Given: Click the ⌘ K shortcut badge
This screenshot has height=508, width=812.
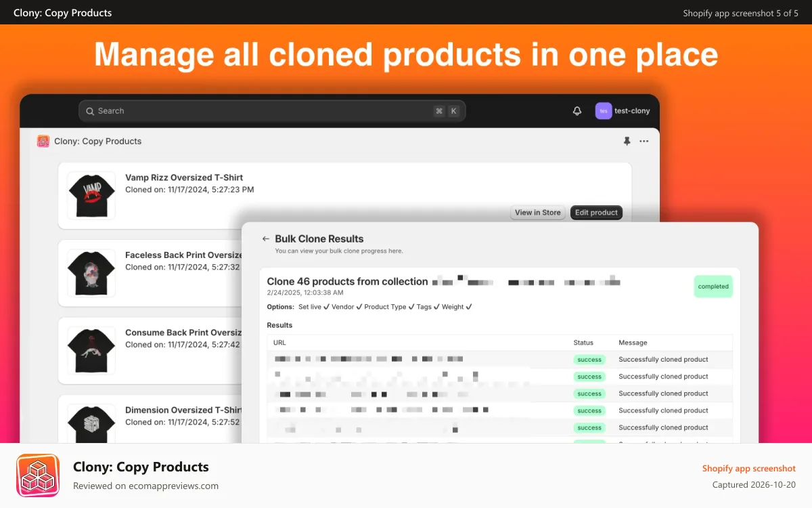Looking at the screenshot, I should pos(447,111).
